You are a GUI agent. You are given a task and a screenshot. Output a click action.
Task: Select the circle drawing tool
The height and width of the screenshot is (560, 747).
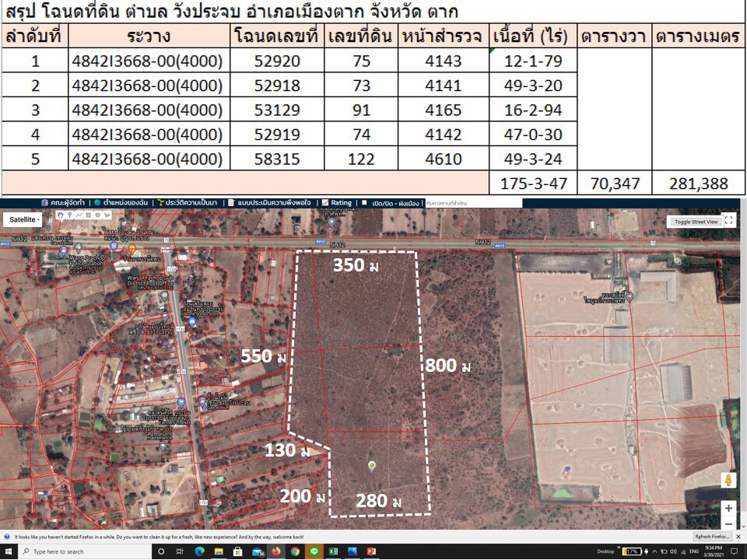pyautogui.click(x=98, y=215)
